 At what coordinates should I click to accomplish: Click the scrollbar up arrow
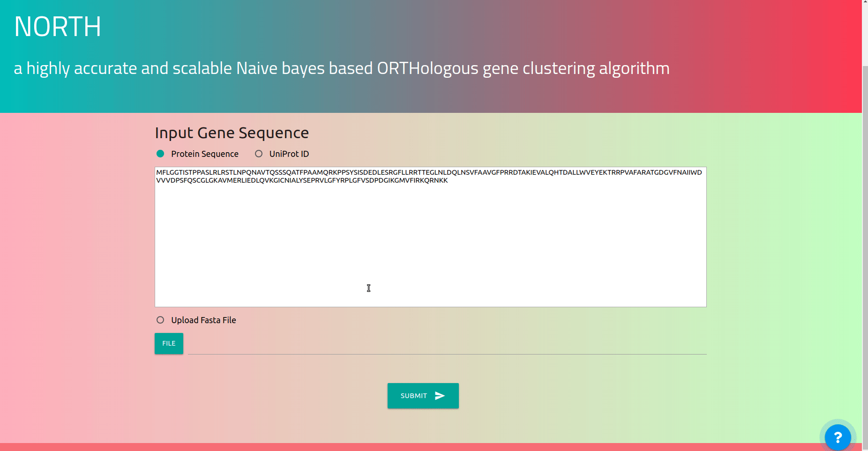(865, 3)
